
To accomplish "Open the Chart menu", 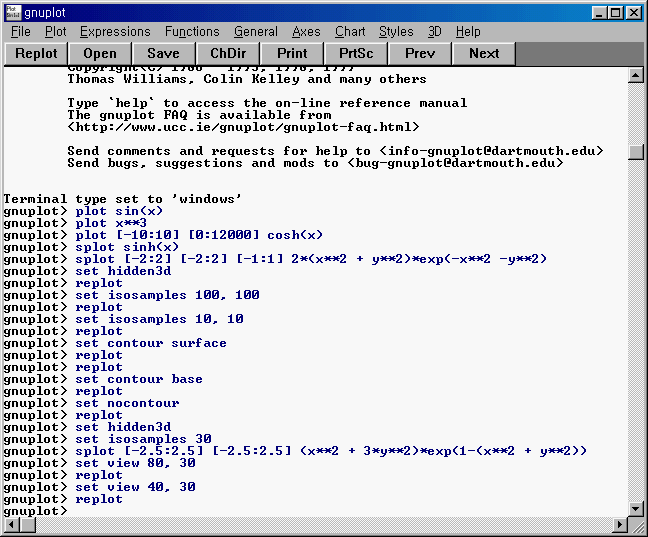I will click(x=350, y=32).
